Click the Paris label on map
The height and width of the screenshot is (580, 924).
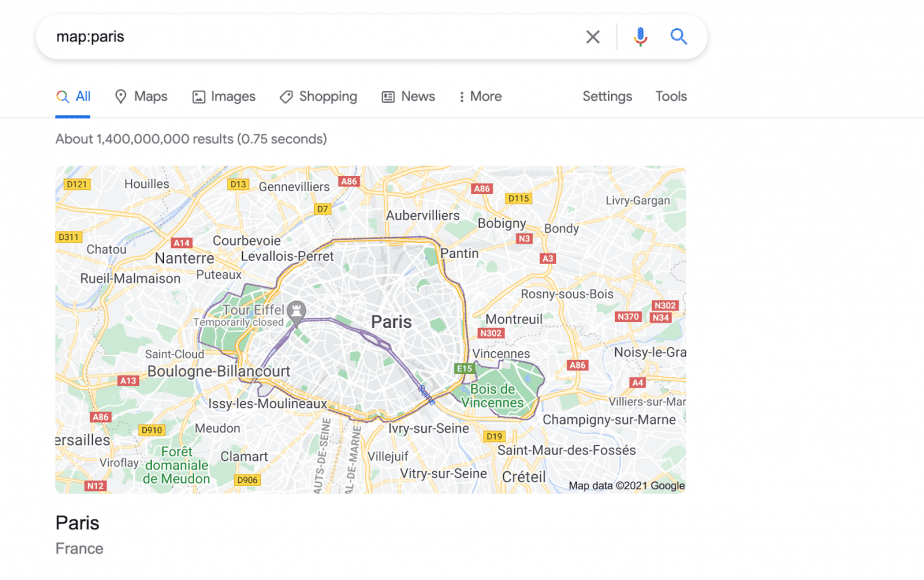[x=391, y=322]
